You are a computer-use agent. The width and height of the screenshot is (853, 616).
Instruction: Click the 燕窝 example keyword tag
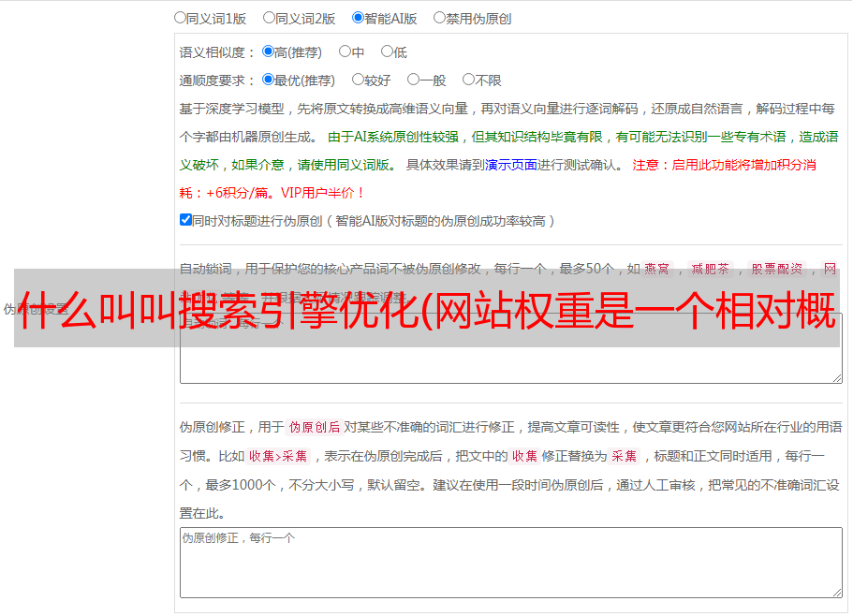656,269
